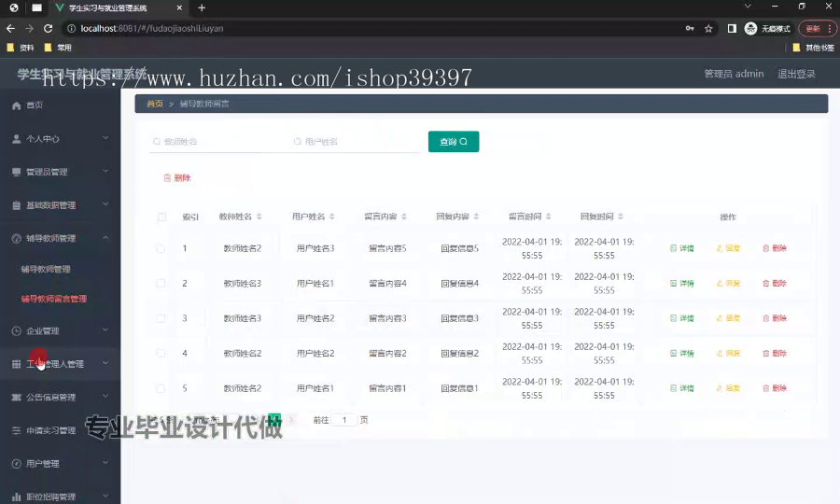Click 删除 for row 3 留言内容3
840x504 pixels.
tap(775, 318)
